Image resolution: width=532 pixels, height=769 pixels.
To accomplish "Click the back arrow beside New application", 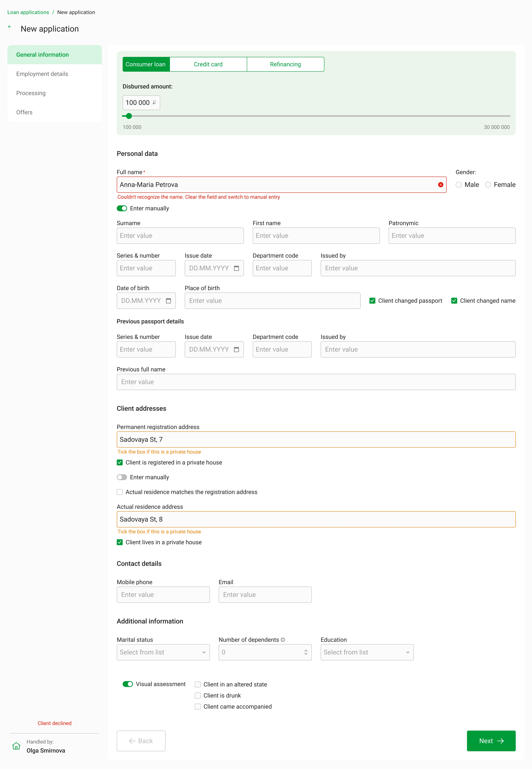I will [x=10, y=27].
